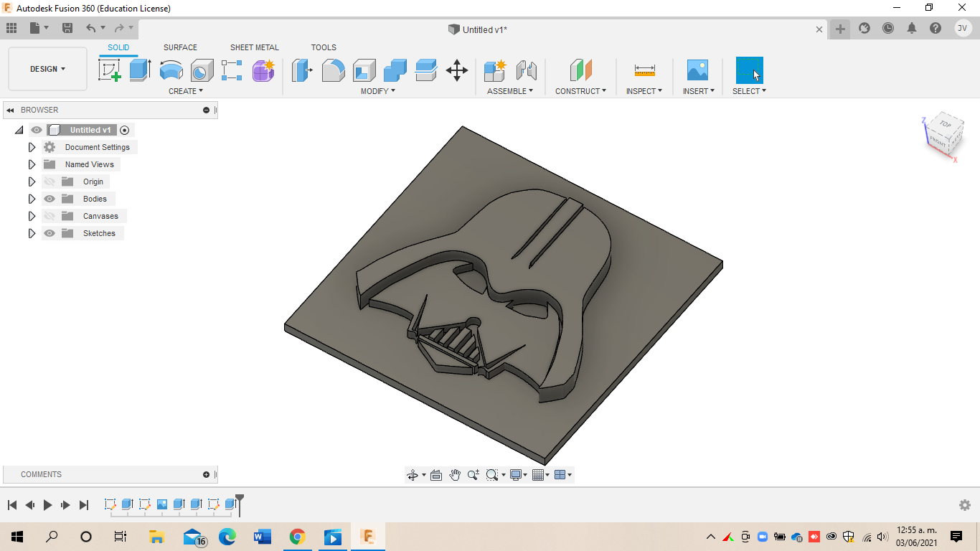Expand the Named Views folder
980x551 pixels.
click(32, 164)
